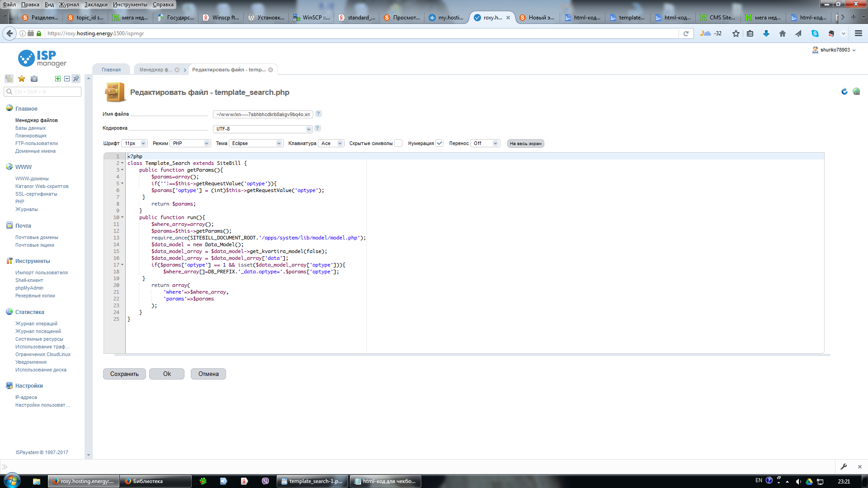Open browser downloads arrow icon
Viewport: 868px width, 488px height.
tap(766, 33)
